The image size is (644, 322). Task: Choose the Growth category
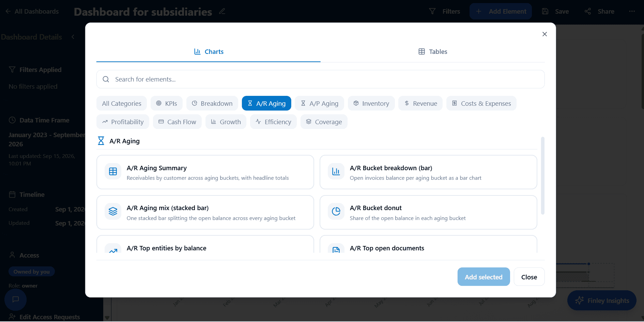(x=226, y=122)
